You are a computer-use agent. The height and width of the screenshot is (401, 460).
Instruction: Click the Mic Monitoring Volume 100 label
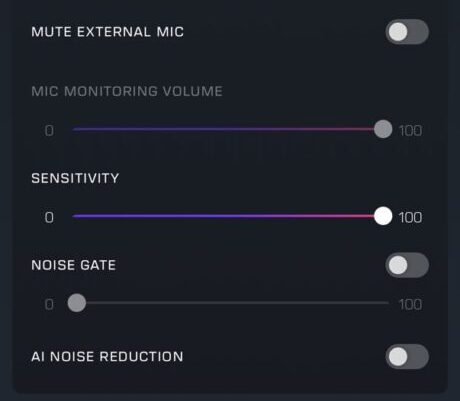click(410, 131)
